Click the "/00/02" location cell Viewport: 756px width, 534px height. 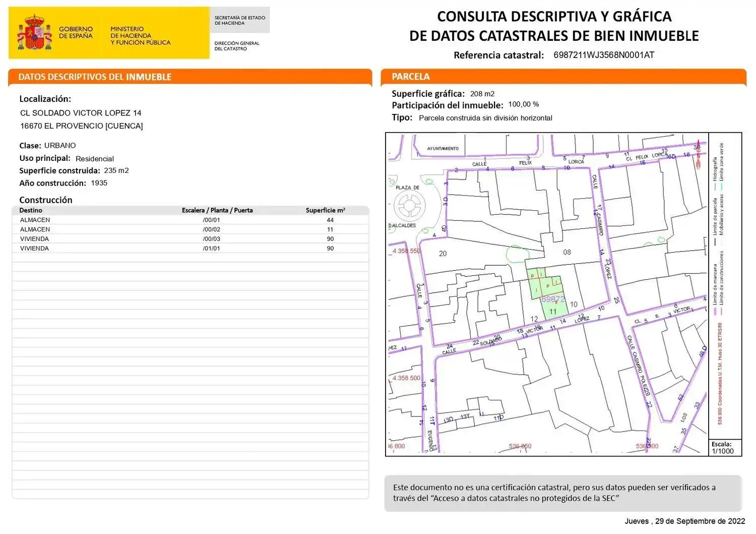[212, 229]
